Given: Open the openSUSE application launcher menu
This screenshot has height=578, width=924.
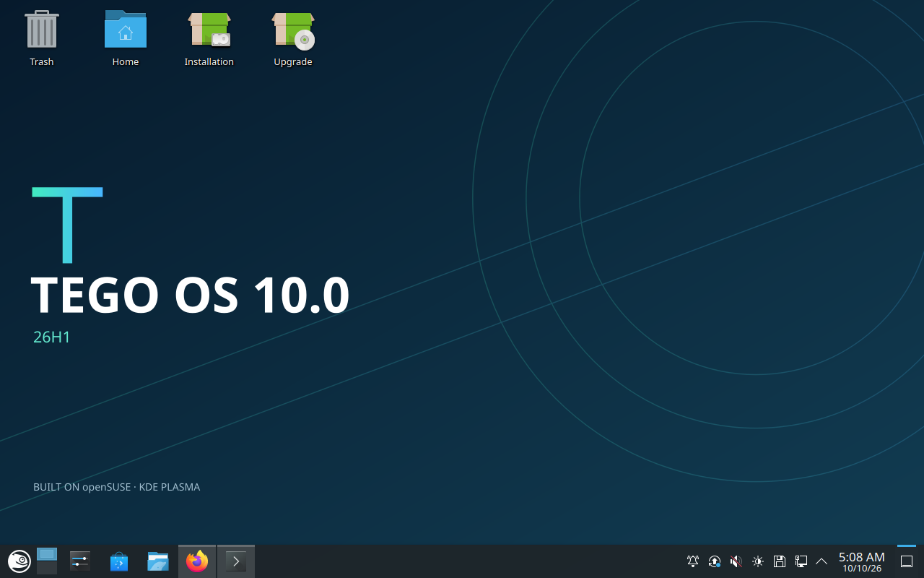Looking at the screenshot, I should (x=19, y=561).
